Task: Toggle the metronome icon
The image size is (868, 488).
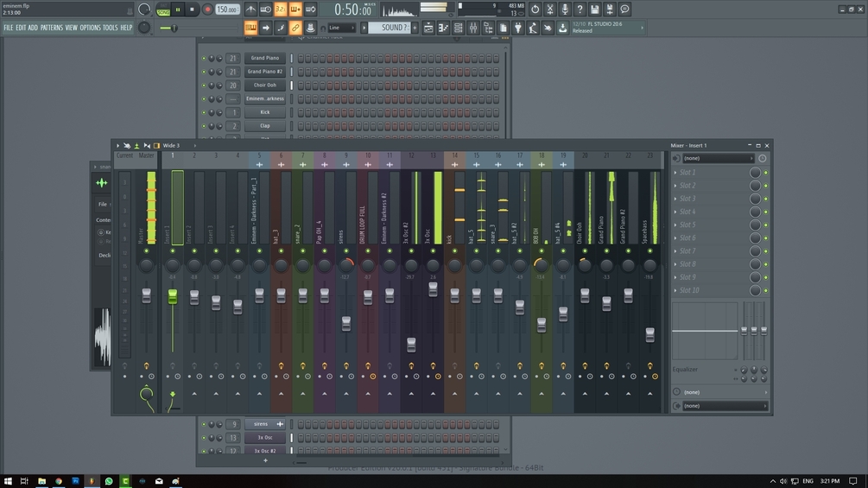Action: click(x=250, y=10)
